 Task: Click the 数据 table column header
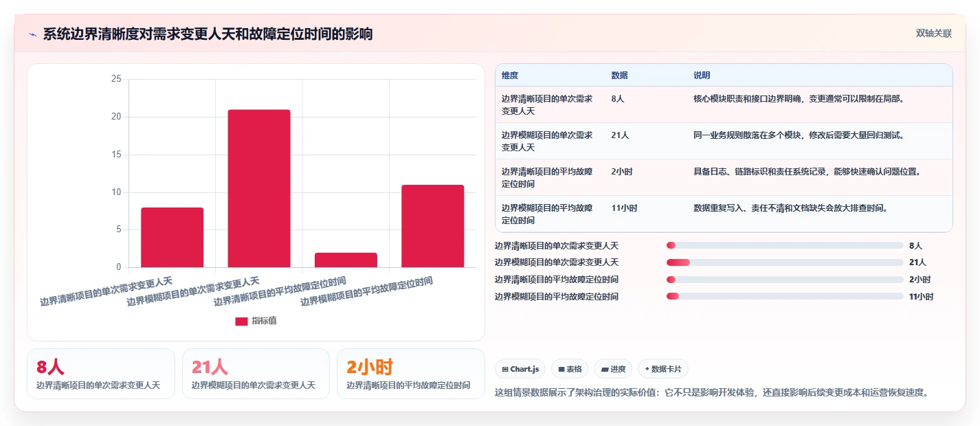click(619, 76)
